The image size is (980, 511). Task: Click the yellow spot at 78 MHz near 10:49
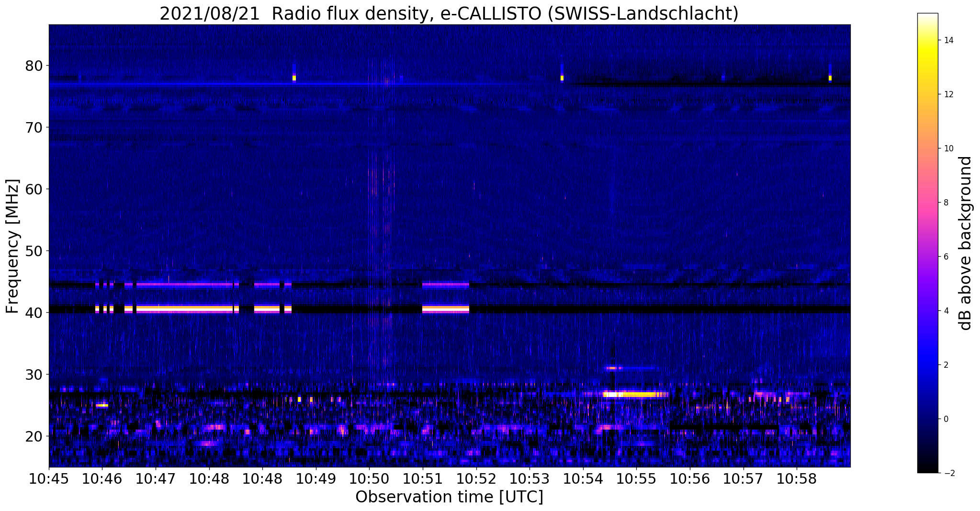coord(294,78)
